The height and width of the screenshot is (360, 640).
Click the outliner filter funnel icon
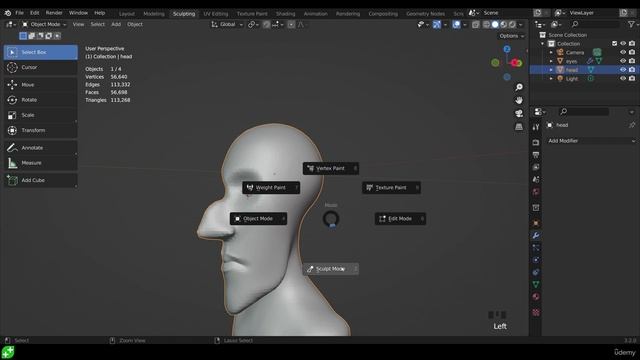pos(631,24)
